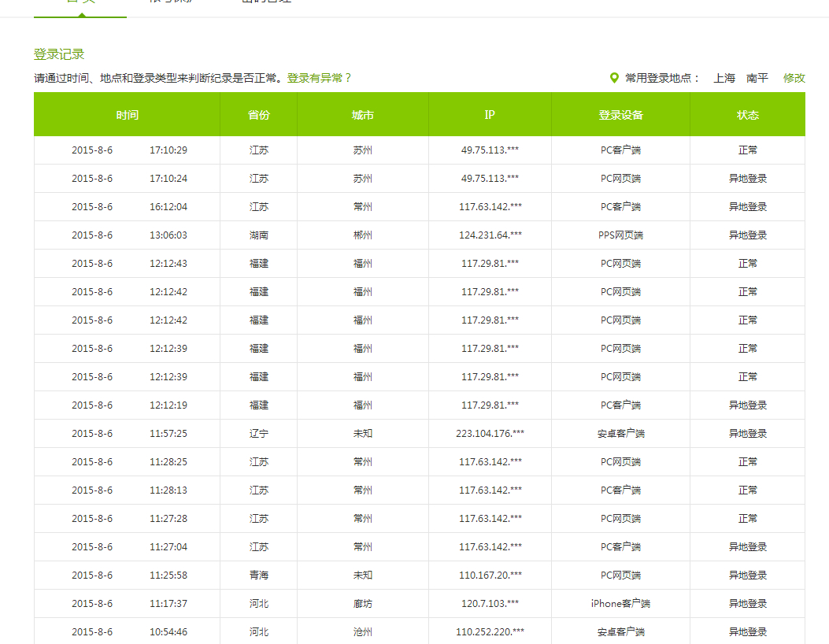Click IP 117.29.81.*** in the 12:12:19 row
The image size is (829, 644).
(x=490, y=405)
